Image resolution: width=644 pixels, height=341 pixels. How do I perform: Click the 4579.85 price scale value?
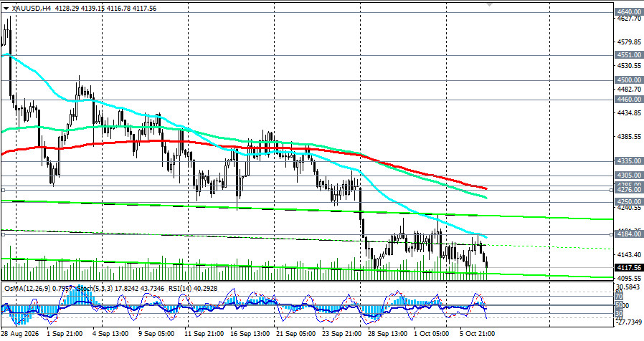[x=629, y=42]
